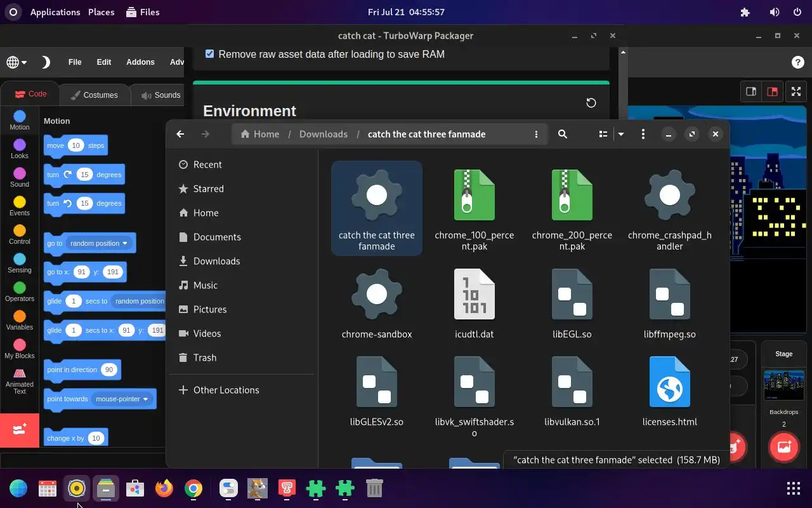This screenshot has height=508, width=812.
Task: Open the Addons menu
Action: coord(140,62)
